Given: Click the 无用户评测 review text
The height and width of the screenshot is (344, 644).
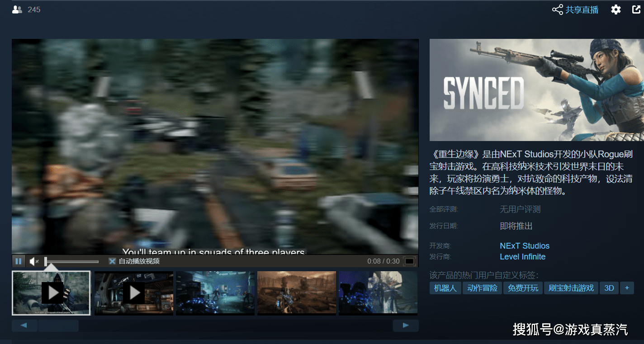Looking at the screenshot, I should [520, 209].
